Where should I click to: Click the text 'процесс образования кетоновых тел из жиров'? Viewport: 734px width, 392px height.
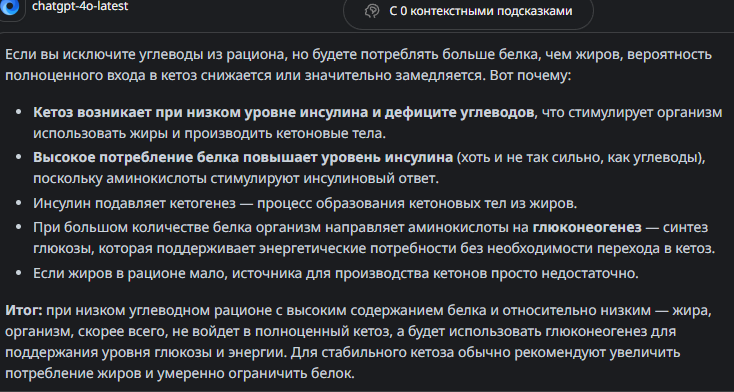pyautogui.click(x=418, y=204)
